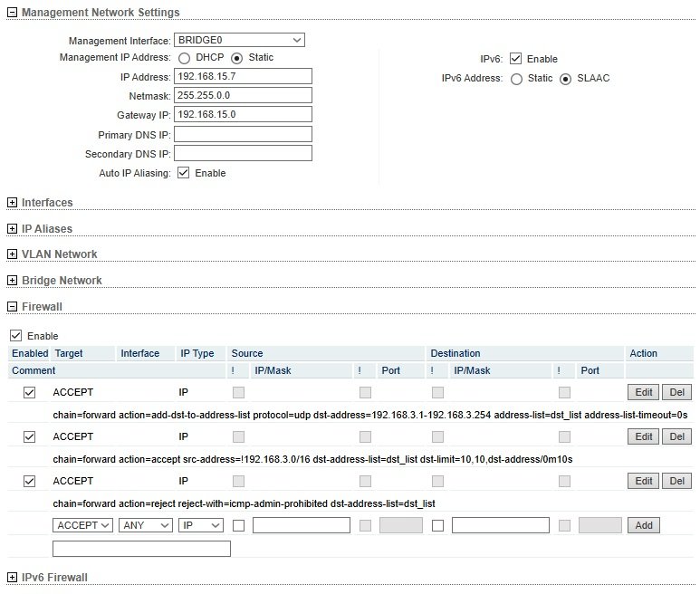The height and width of the screenshot is (594, 700).
Task: Collapse the Firewall section
Action: 12,307
